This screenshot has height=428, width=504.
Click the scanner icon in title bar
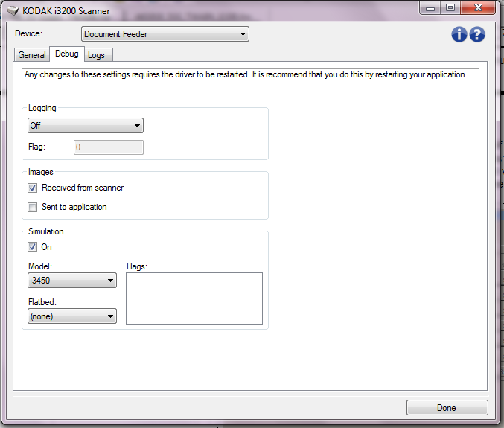pyautogui.click(x=13, y=11)
